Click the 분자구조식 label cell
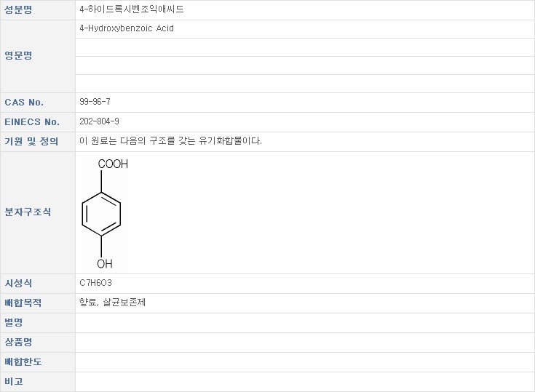The width and height of the screenshot is (535, 392). pos(28,212)
